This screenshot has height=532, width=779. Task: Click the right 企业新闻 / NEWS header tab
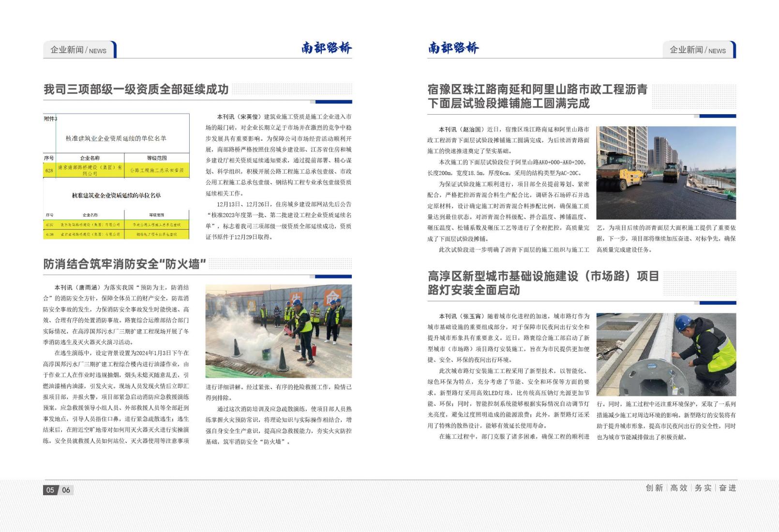coord(699,50)
